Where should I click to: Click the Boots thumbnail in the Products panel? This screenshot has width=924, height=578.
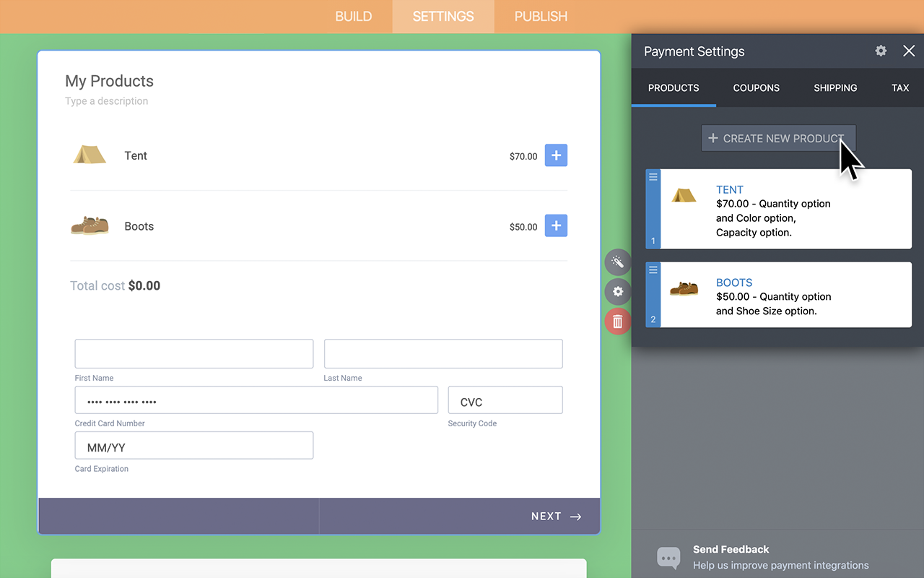[684, 287]
